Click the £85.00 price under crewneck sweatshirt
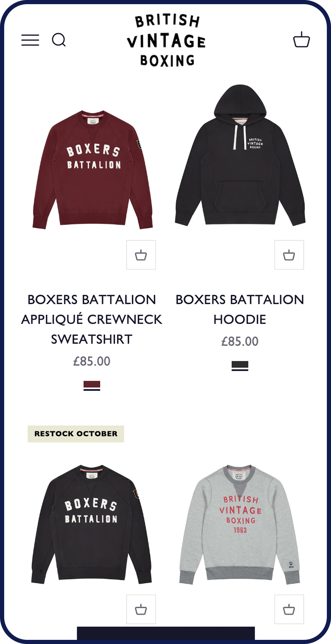Viewport: 331px width, 644px height. (92, 361)
